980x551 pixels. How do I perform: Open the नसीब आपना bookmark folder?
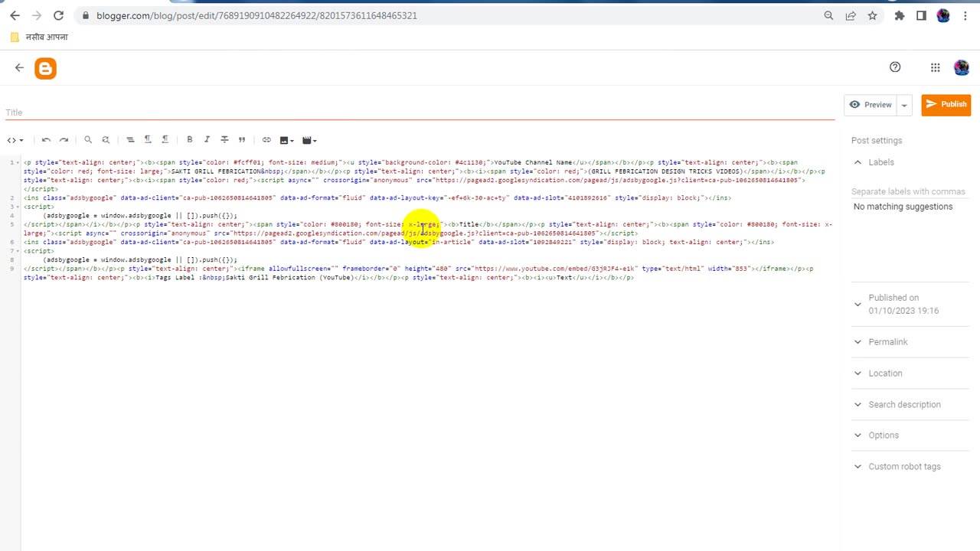click(39, 37)
